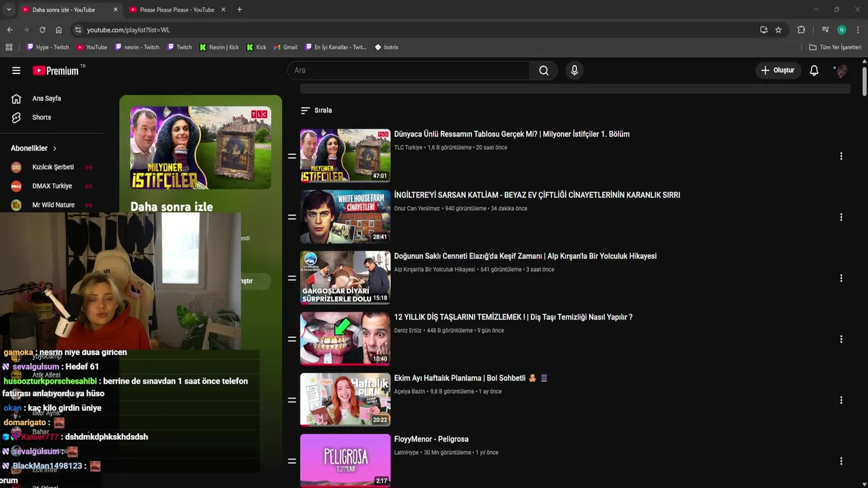Expand the Abonelikler section chevron
The image size is (868, 488).
click(x=55, y=148)
